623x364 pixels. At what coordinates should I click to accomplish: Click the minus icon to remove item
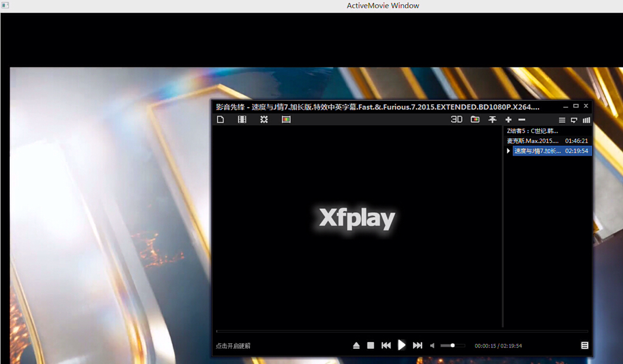(521, 120)
